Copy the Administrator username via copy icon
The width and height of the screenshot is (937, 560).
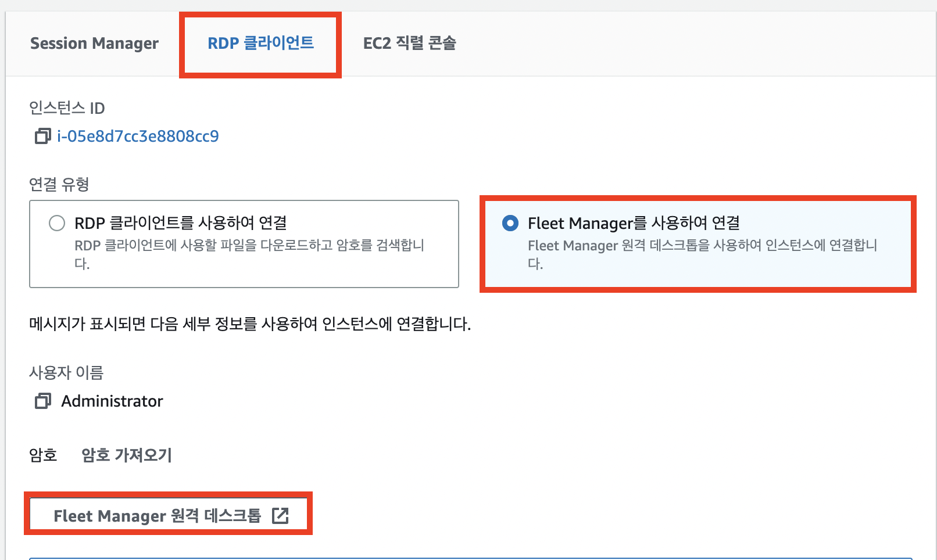point(41,401)
